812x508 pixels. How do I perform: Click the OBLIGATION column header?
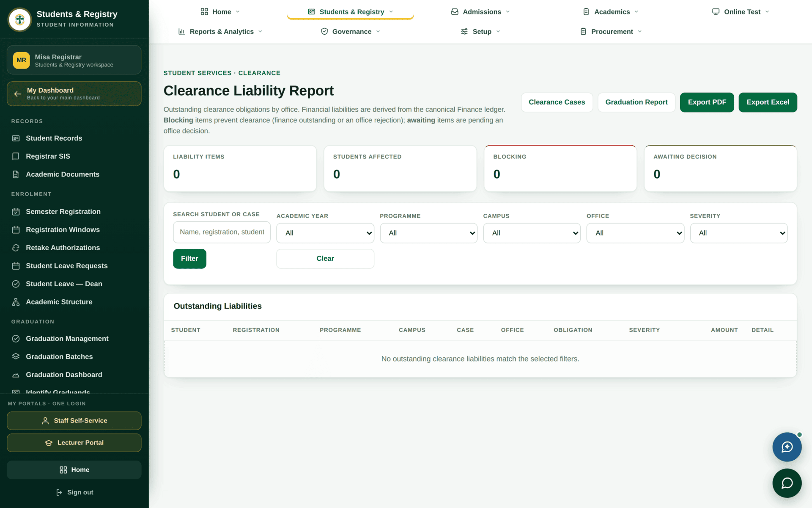tap(573, 330)
